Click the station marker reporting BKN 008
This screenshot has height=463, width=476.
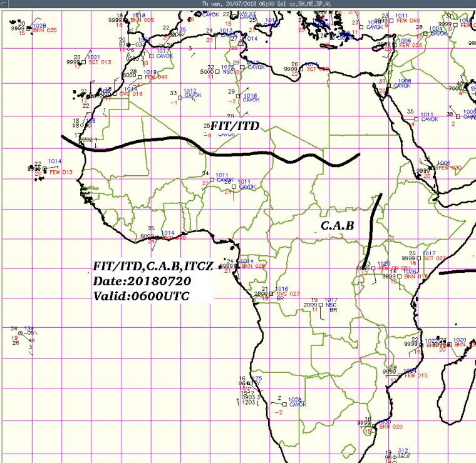click(126, 20)
